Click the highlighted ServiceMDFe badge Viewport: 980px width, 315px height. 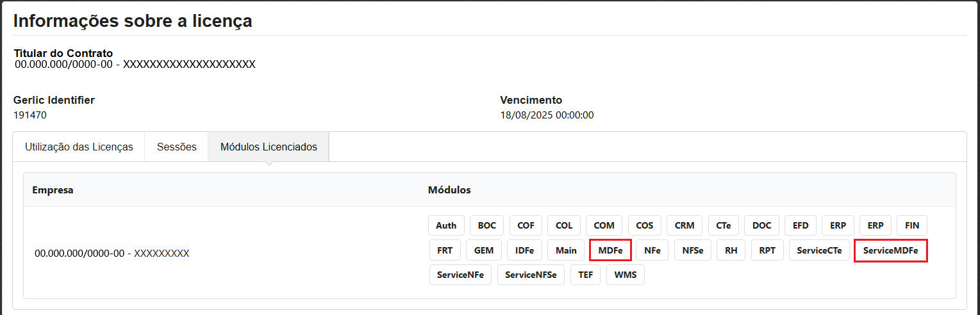click(x=891, y=250)
